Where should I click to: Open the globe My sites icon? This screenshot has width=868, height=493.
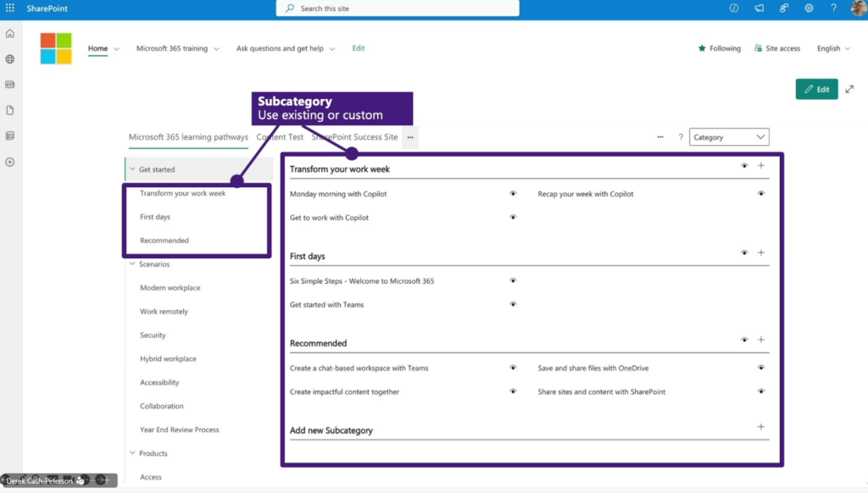pos(10,59)
